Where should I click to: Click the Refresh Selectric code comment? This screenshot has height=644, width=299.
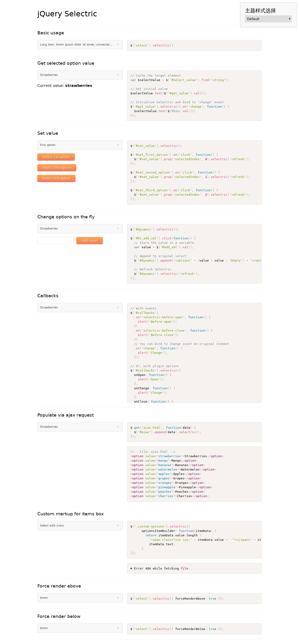(153, 269)
